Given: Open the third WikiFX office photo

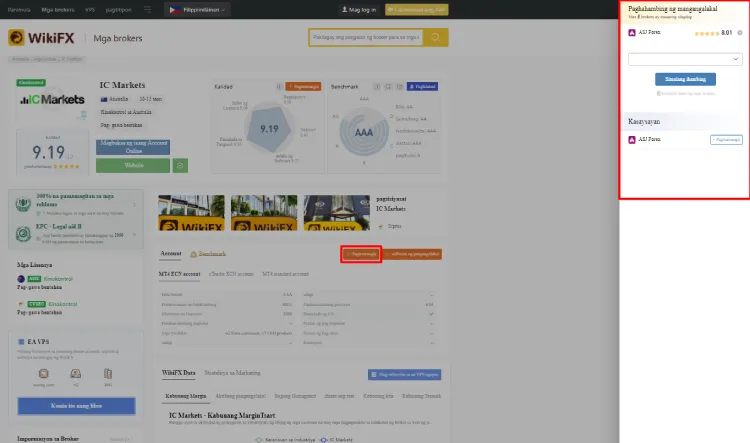Looking at the screenshot, I should coord(337,213).
